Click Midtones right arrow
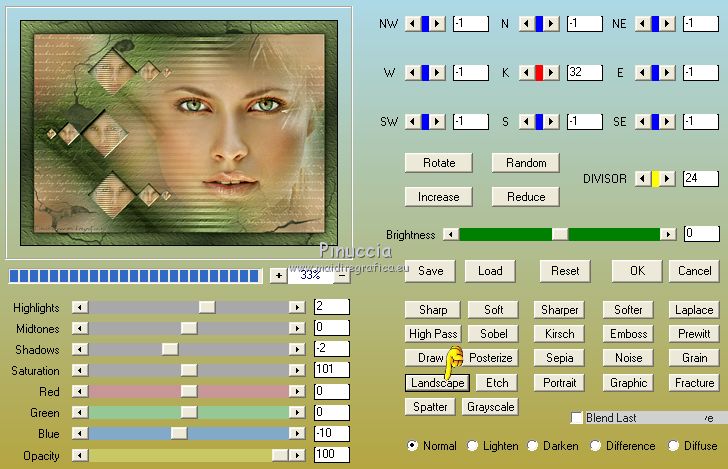 point(297,328)
